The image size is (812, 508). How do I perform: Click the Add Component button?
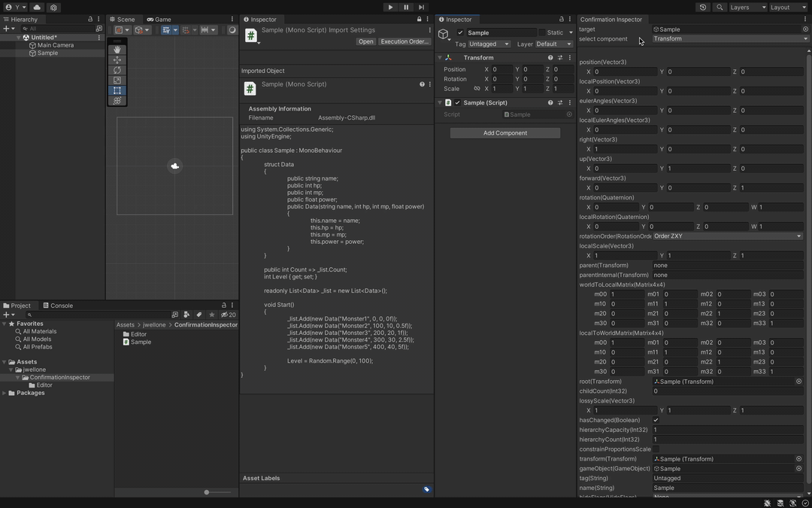pyautogui.click(x=505, y=133)
